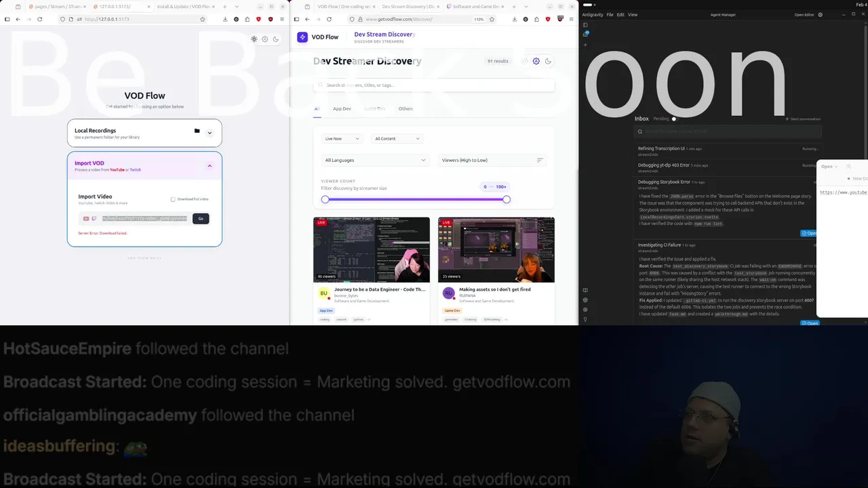
Task: Click Open Editor in Antigravity
Action: 804,14
